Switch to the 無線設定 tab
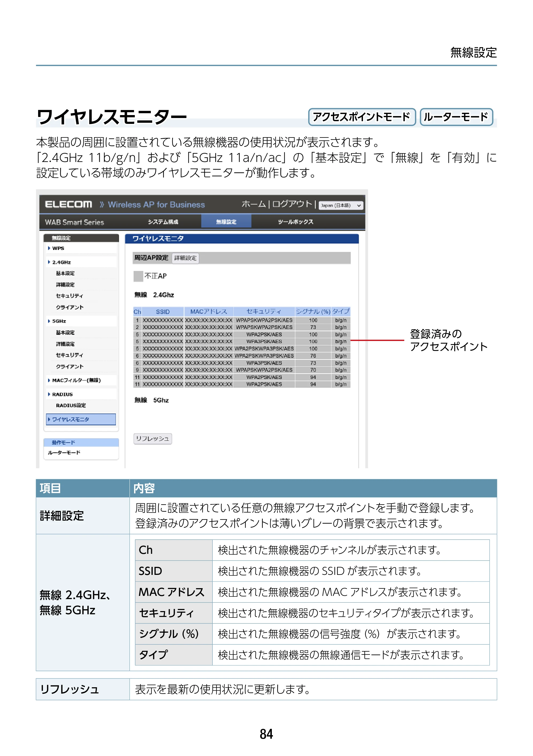 (x=226, y=222)
